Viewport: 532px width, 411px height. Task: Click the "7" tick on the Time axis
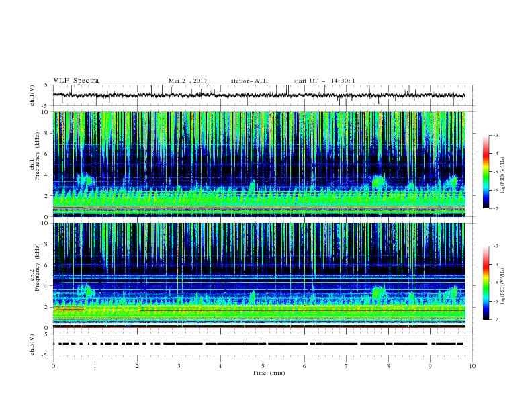(x=347, y=366)
